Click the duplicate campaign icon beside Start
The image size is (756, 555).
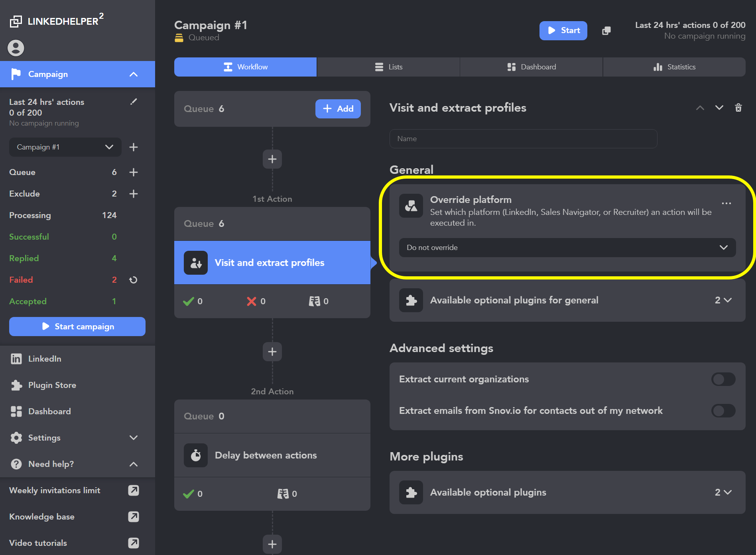pos(606,31)
